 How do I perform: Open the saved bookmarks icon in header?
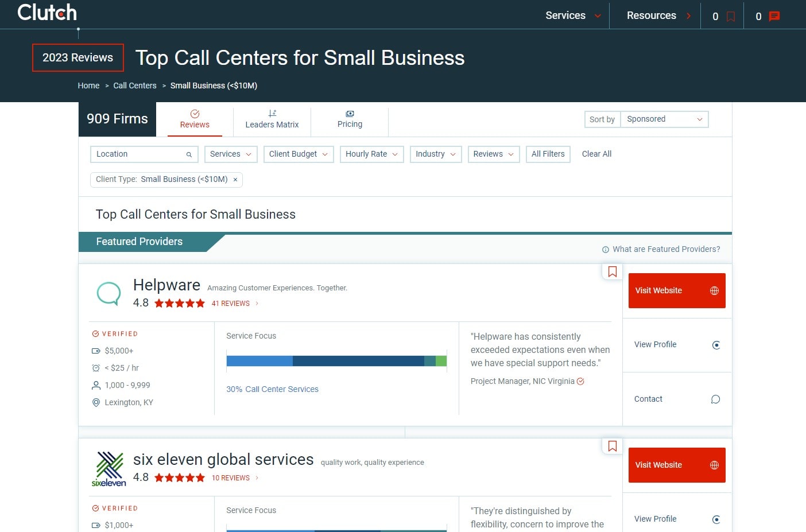(731, 17)
